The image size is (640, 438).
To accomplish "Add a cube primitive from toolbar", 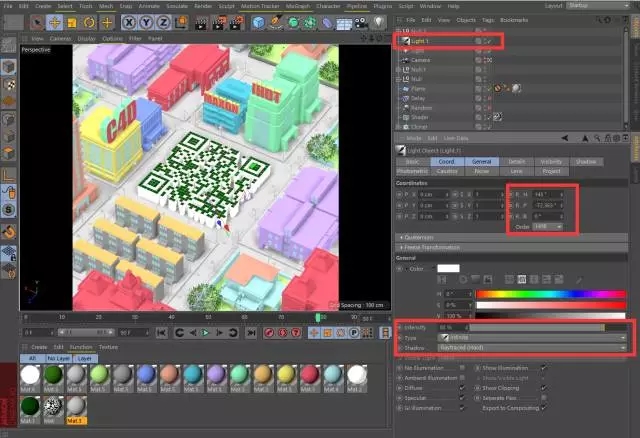I will [258, 22].
